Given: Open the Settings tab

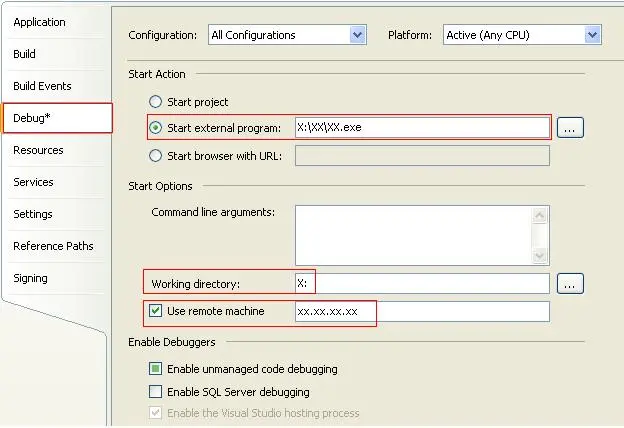Looking at the screenshot, I should [33, 214].
